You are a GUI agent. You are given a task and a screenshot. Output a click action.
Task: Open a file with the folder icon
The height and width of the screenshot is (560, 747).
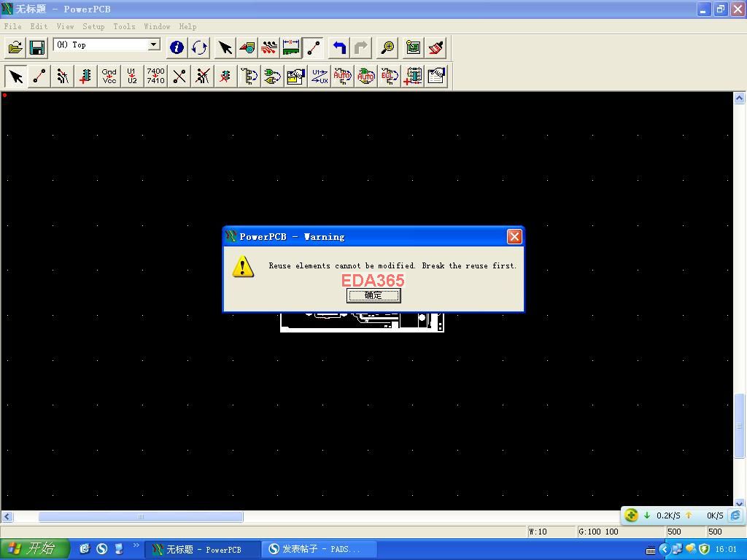(x=15, y=47)
